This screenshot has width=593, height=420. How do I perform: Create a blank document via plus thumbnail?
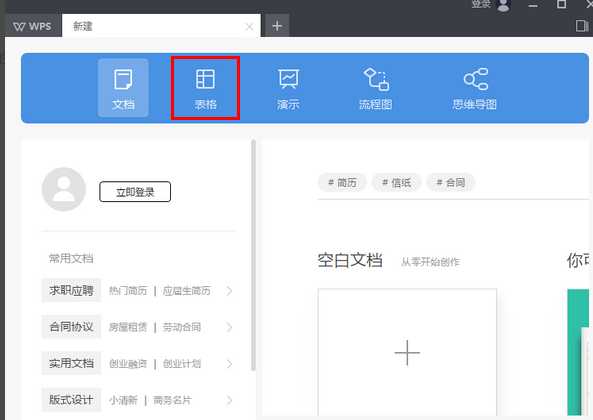click(407, 352)
